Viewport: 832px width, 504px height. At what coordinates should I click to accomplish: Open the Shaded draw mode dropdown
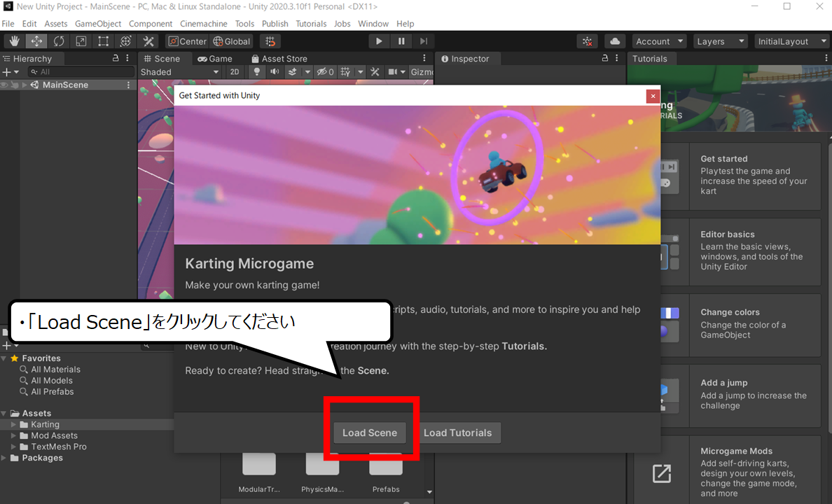[179, 72]
